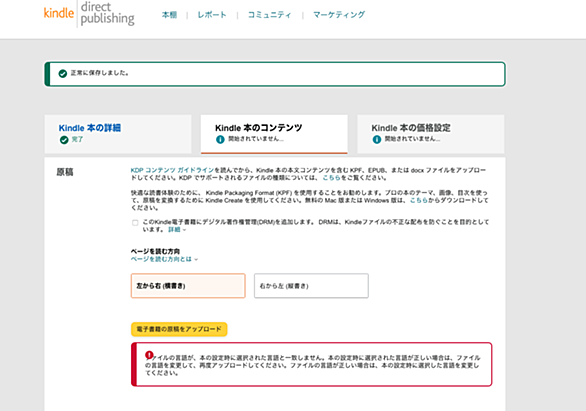Click the 原稿 section heading
The height and width of the screenshot is (411, 586).
65,172
